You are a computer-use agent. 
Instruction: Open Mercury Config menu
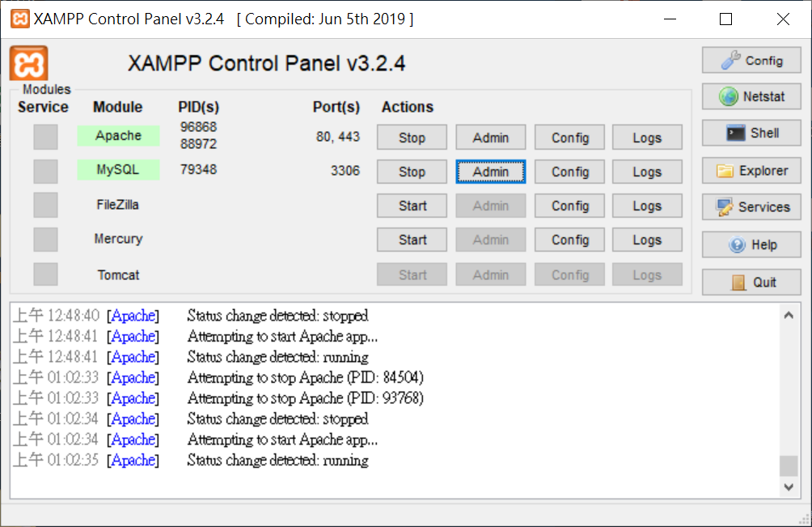point(569,240)
